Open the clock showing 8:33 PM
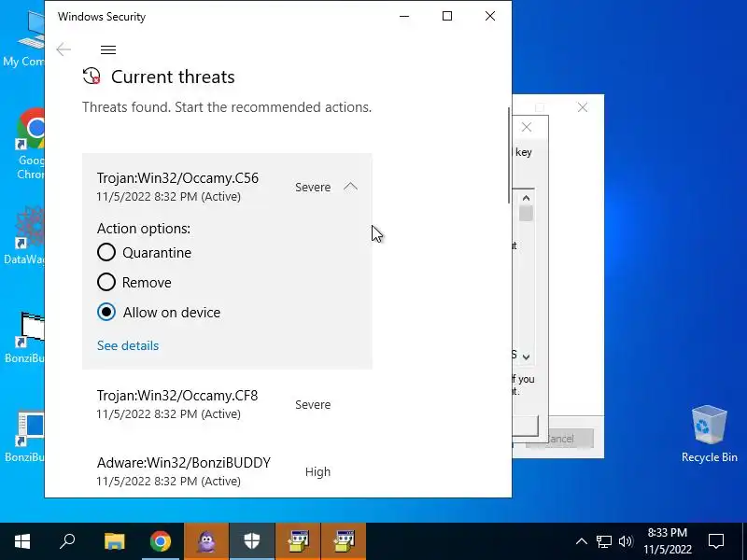The width and height of the screenshot is (747, 560). tap(668, 541)
